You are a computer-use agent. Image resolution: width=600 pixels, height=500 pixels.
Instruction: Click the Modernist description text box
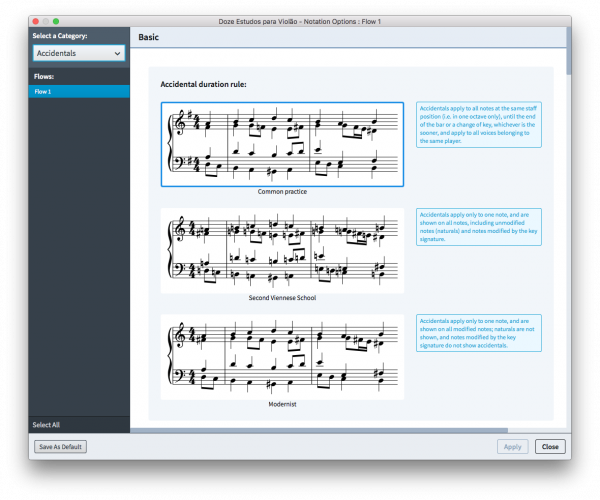pyautogui.click(x=479, y=333)
